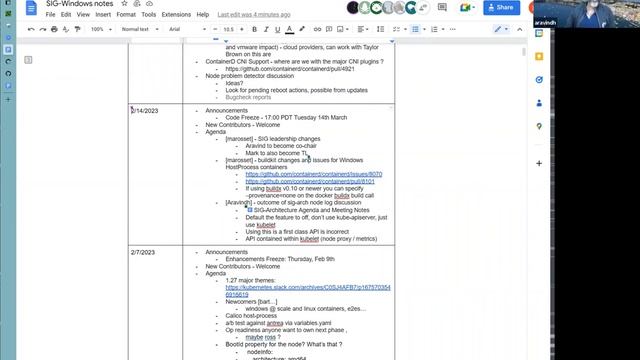
Task: Toggle the numbered list
Action: click(x=434, y=29)
